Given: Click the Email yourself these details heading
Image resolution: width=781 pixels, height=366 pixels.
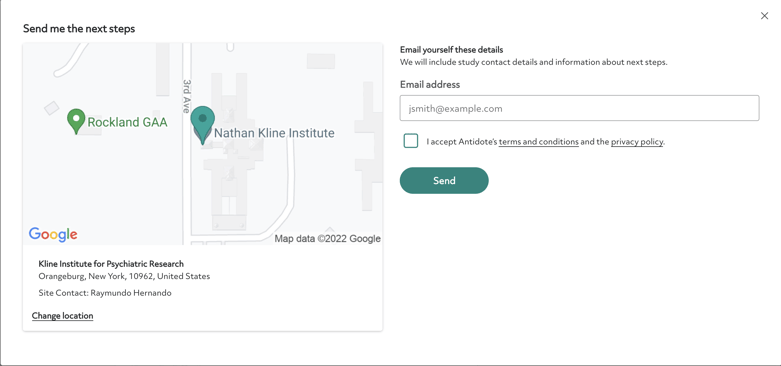Looking at the screenshot, I should 451,50.
